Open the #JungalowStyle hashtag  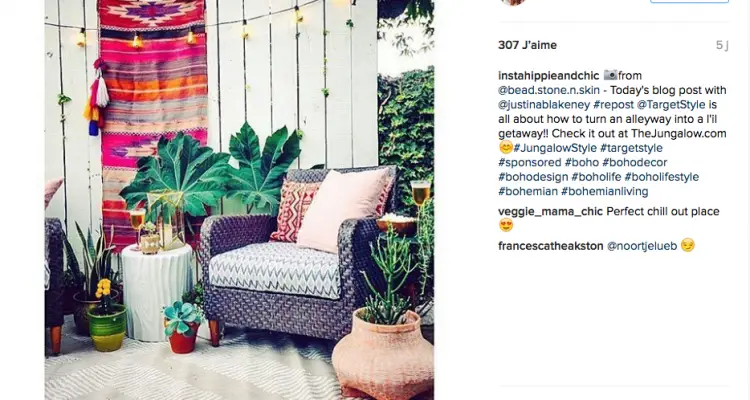pyautogui.click(x=555, y=148)
